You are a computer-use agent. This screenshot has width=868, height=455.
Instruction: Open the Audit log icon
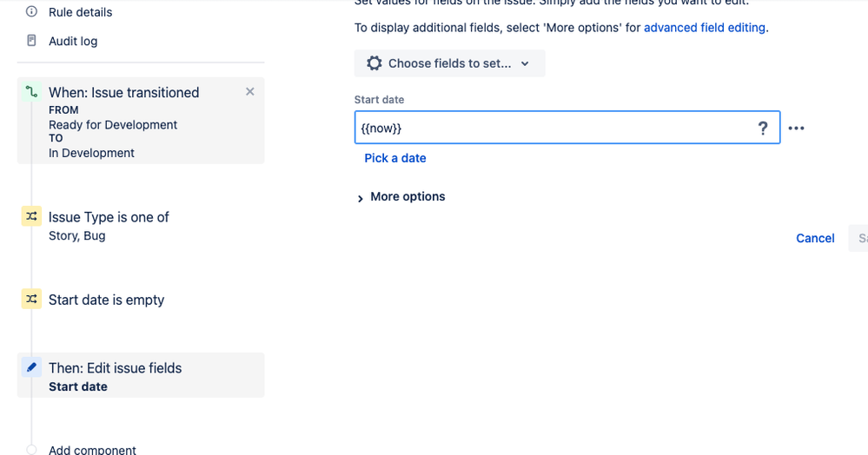[x=32, y=41]
